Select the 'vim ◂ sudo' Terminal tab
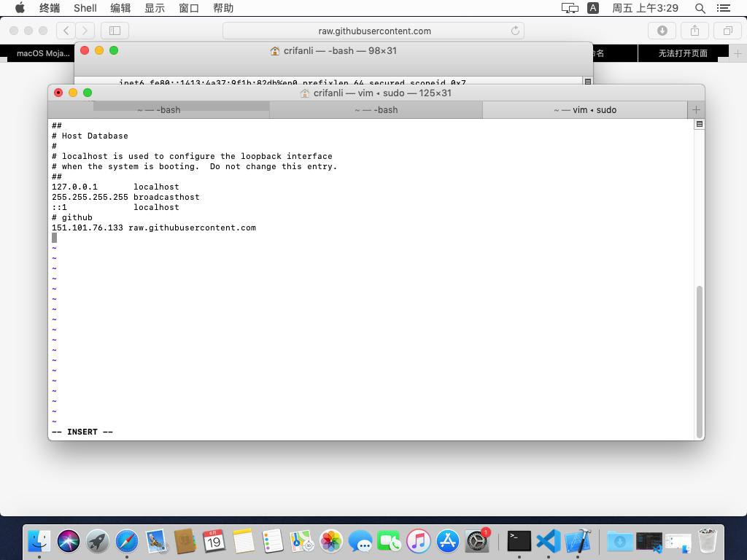 pyautogui.click(x=585, y=110)
